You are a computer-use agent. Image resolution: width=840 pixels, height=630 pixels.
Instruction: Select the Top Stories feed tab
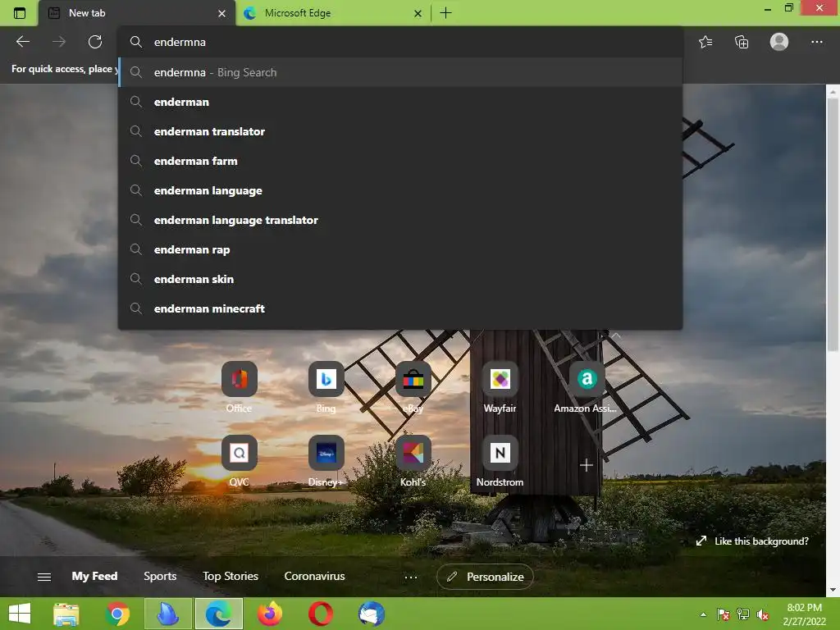pos(231,576)
